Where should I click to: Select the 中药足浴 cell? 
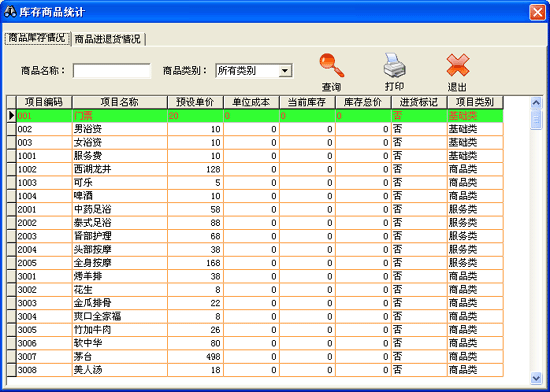pos(120,209)
